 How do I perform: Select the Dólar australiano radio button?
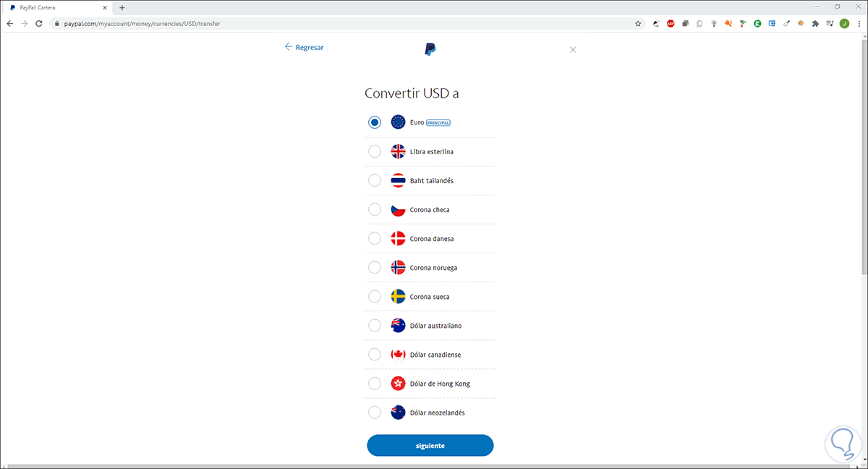375,325
